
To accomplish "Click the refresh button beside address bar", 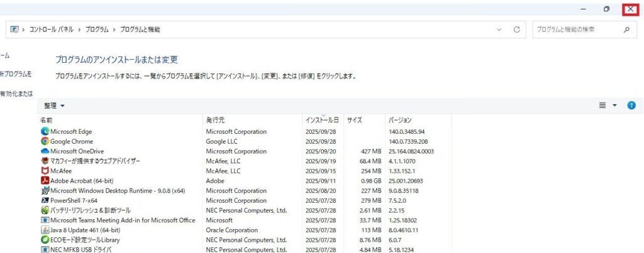I will [x=517, y=30].
